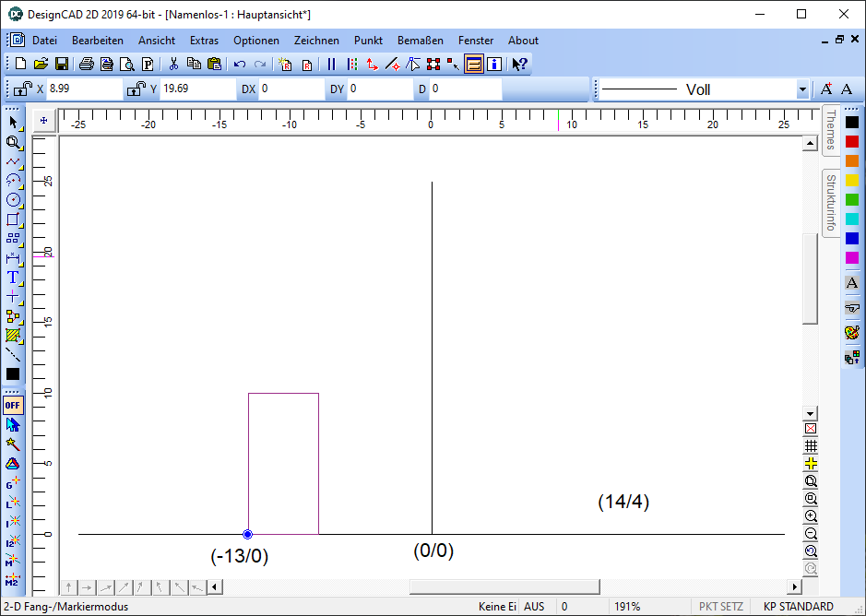Activate the circle drawing tool

click(x=12, y=201)
